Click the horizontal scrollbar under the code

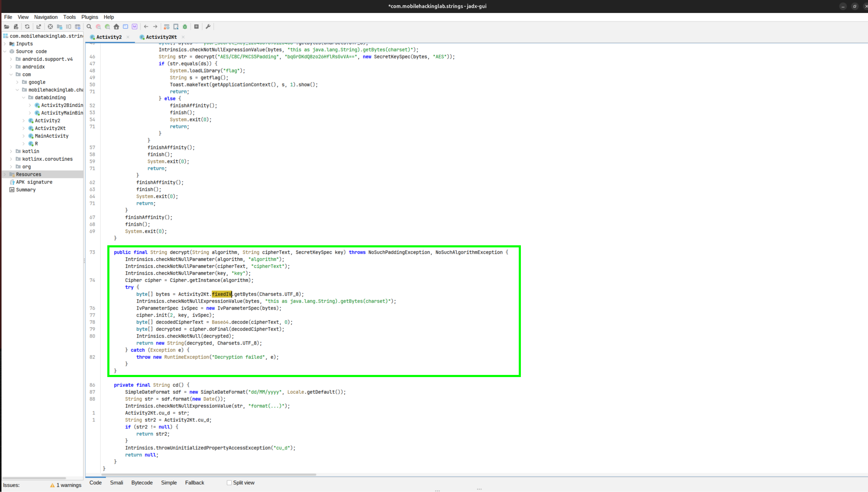[209, 475]
